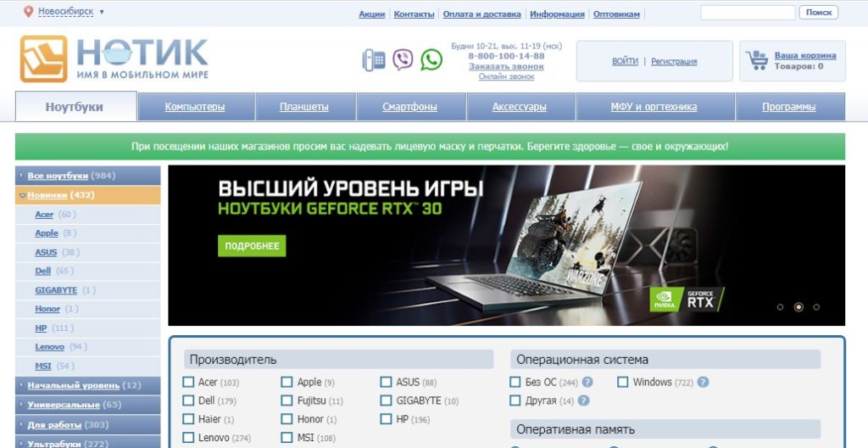Expand the Начальный уровень category
868x448 pixels.
tap(22, 385)
